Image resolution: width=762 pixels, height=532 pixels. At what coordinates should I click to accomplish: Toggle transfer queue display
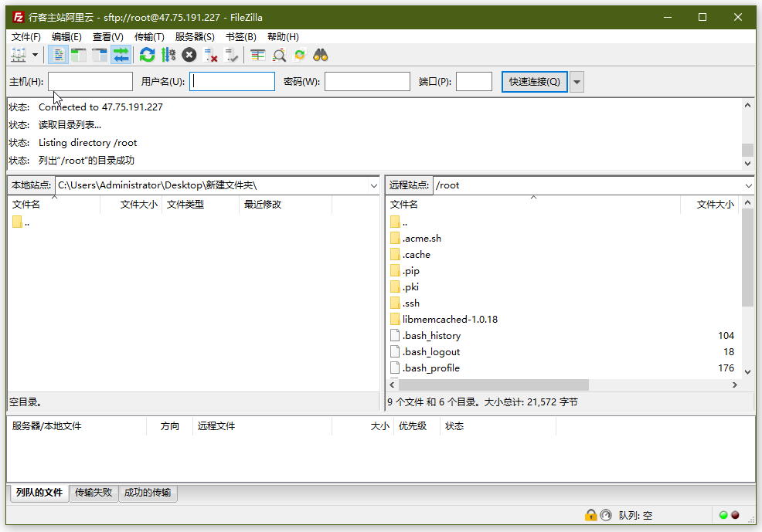pyautogui.click(x=121, y=56)
